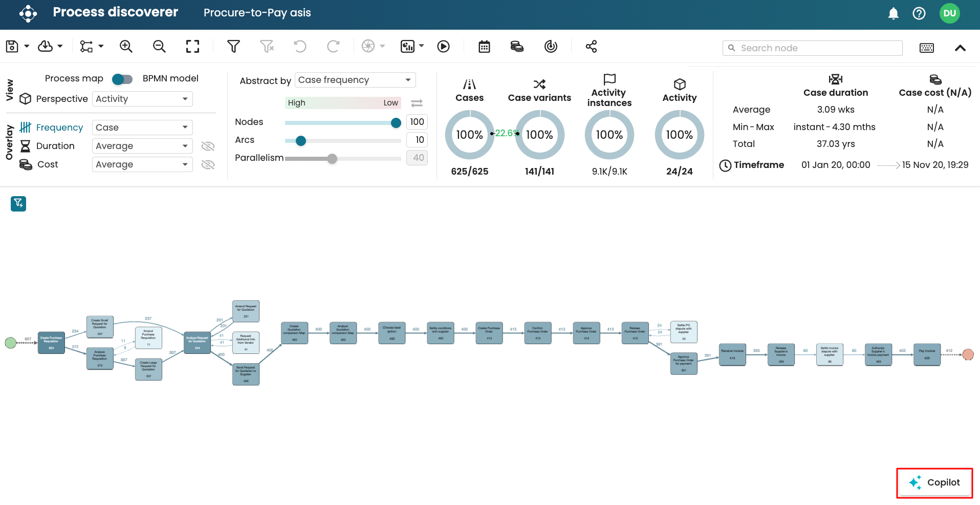Toggle visibility of Cost overlay
Image resolution: width=980 pixels, height=505 pixels.
coord(208,165)
